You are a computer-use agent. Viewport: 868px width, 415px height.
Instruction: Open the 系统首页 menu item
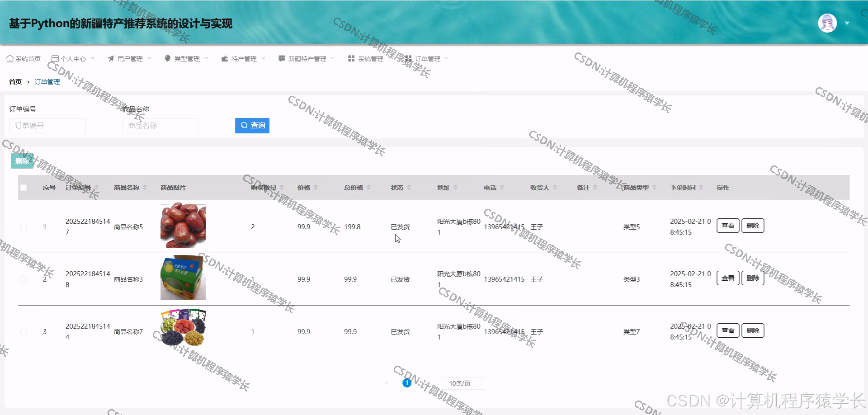click(x=24, y=59)
